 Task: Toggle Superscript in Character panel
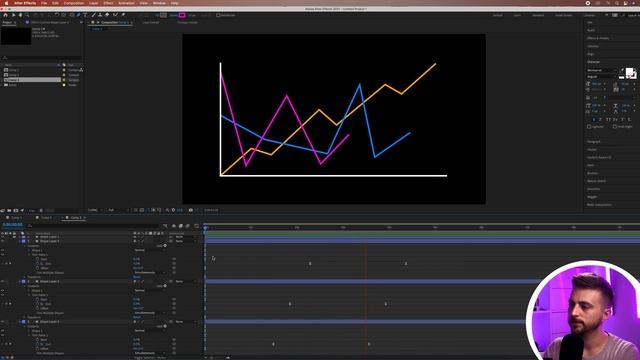623,120
